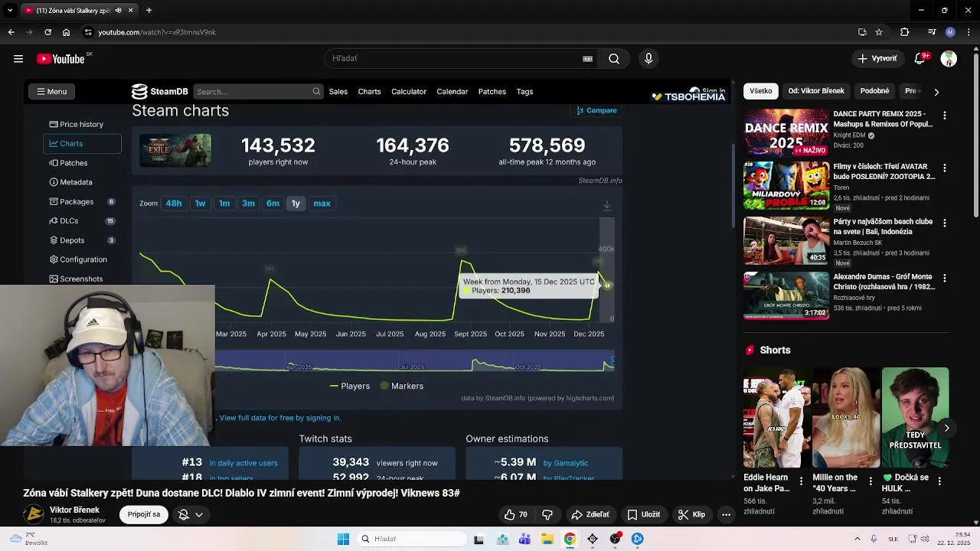This screenshot has height=551, width=980.
Task: Open Viktor Břenek's channel avatar
Action: tap(34, 514)
